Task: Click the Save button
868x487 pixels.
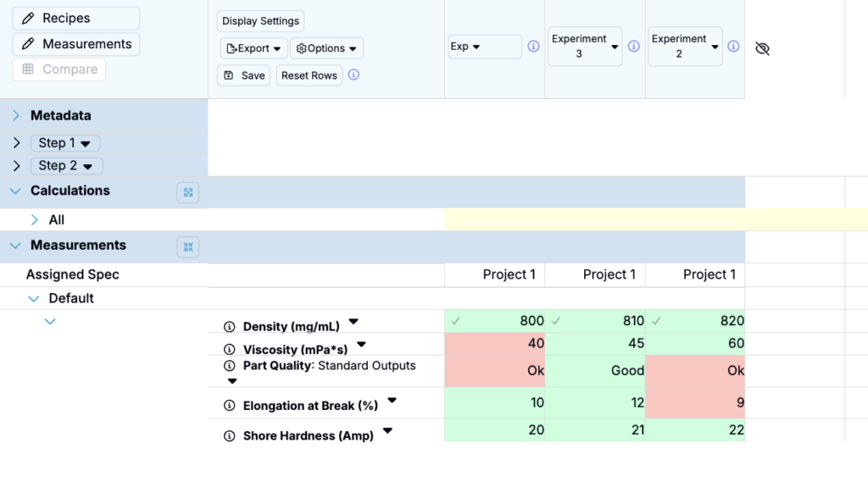Action: point(243,75)
